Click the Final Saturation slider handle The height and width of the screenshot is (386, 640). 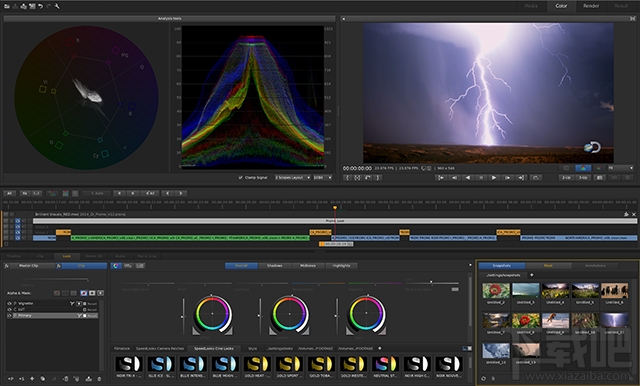[431, 282]
